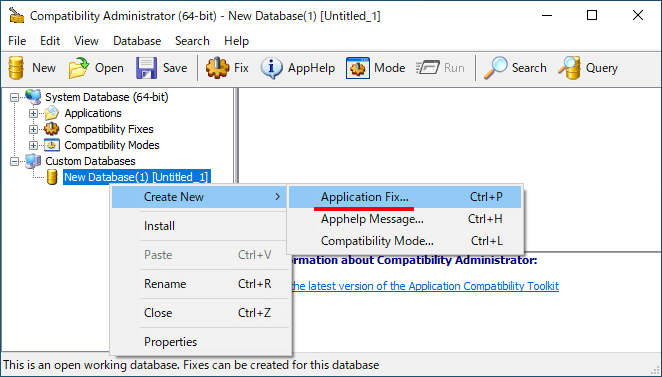
Task: Click the Compatibility Modes icon in tree
Action: (x=52, y=145)
